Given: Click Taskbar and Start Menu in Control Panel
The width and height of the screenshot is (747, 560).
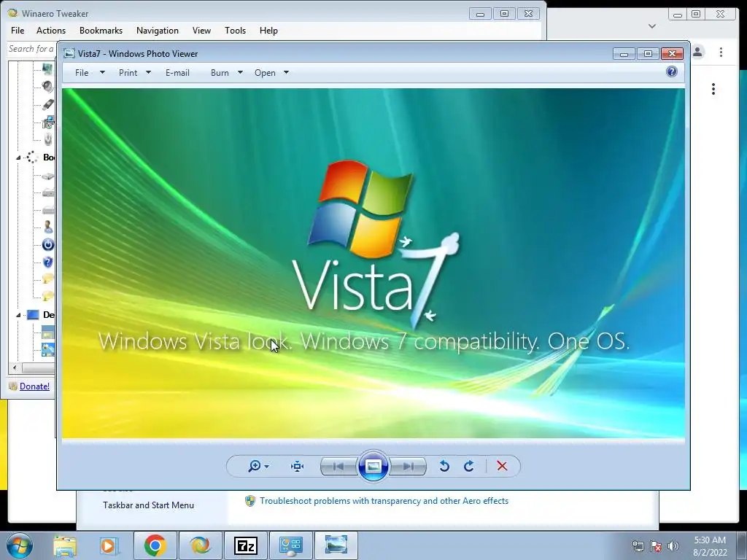Looking at the screenshot, I should (148, 505).
